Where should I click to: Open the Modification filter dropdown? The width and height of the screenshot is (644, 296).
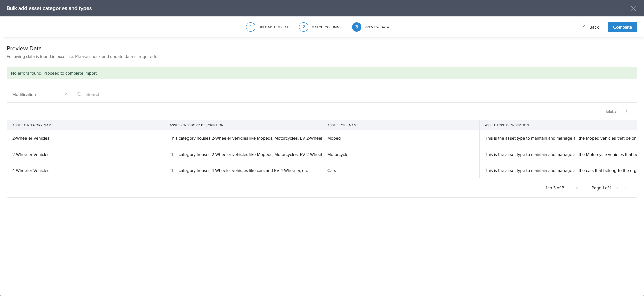40,94
